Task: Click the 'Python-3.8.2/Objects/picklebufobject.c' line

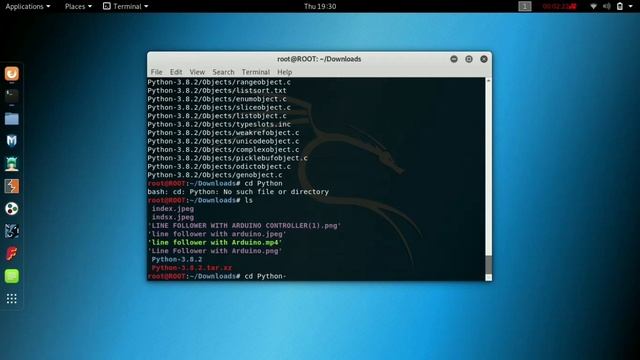Action: [227, 158]
